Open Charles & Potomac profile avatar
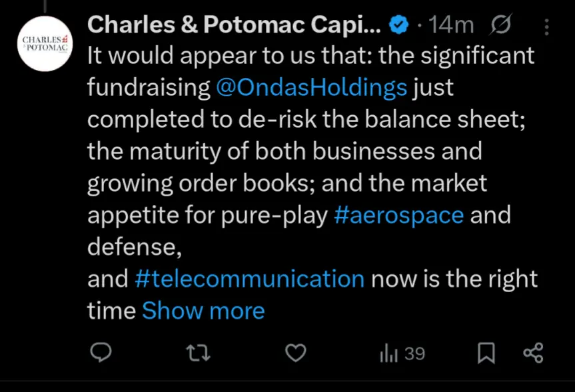Screen dimensions: 575x392 [x=45, y=44]
